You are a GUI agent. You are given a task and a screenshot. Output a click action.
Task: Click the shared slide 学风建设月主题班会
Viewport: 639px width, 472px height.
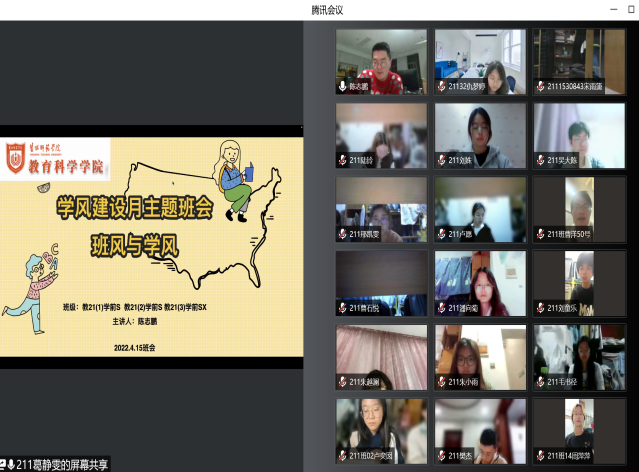point(152,243)
